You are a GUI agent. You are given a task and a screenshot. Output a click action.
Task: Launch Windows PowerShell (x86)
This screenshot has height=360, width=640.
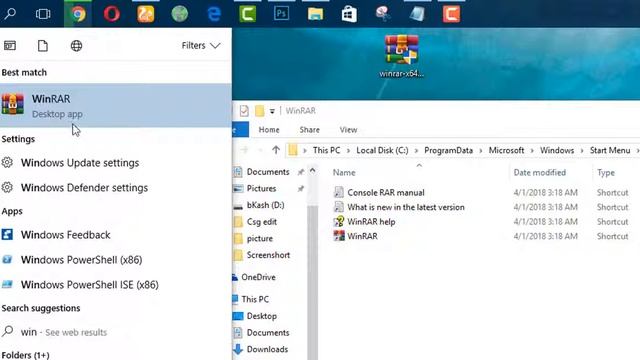point(82,260)
